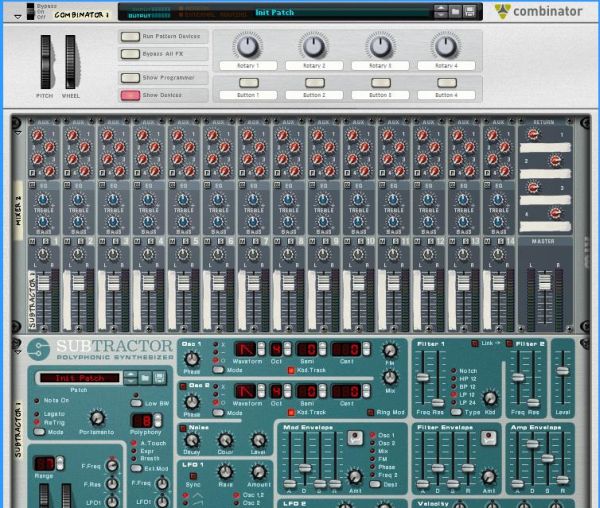This screenshot has height=508, width=600.
Task: Adjust Polyphony spin control
Action: 157,420
